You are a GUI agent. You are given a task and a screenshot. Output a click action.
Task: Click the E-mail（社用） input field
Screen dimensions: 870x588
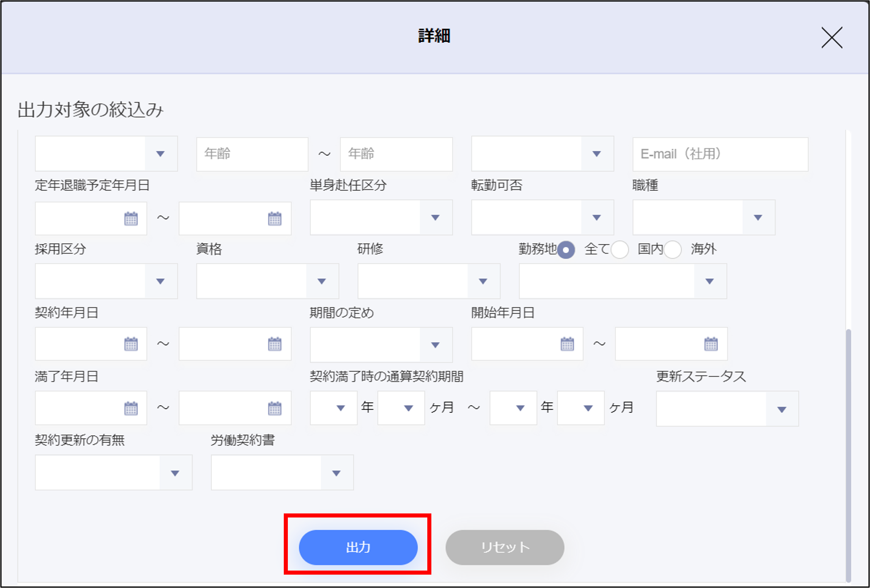click(x=720, y=154)
